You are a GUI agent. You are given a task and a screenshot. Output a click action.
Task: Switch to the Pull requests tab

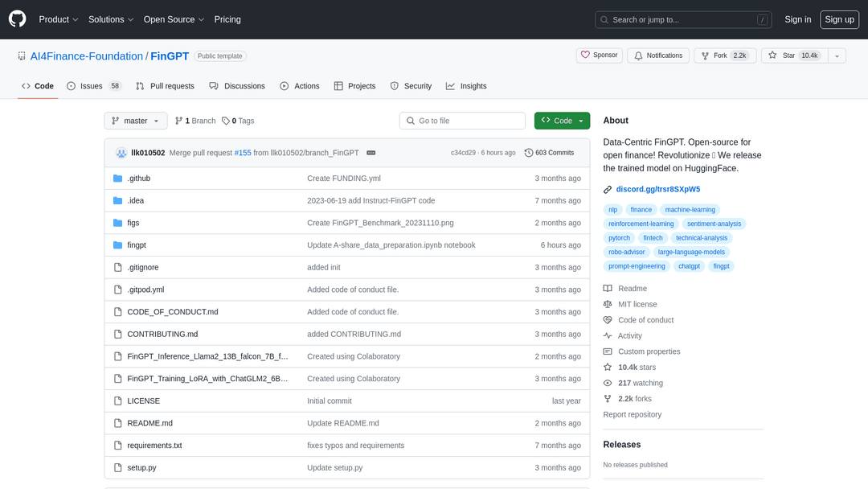tap(165, 86)
